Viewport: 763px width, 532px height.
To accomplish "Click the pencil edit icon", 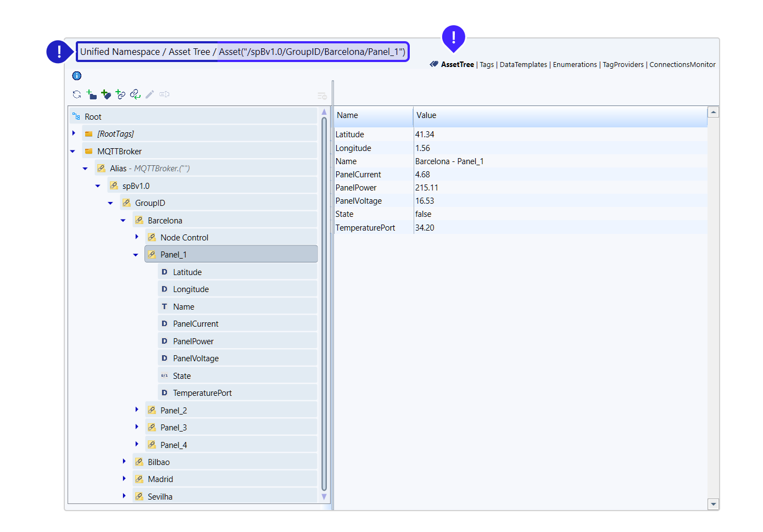I will point(149,94).
